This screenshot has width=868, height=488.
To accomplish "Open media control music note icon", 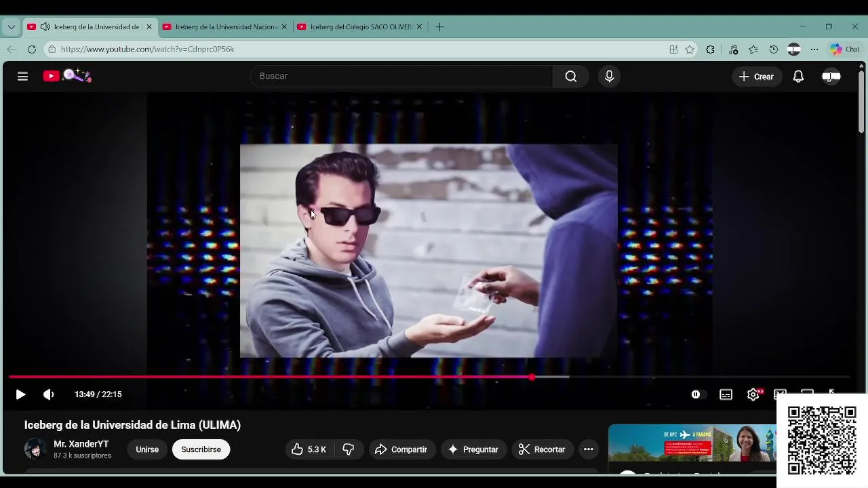I will pos(733,49).
